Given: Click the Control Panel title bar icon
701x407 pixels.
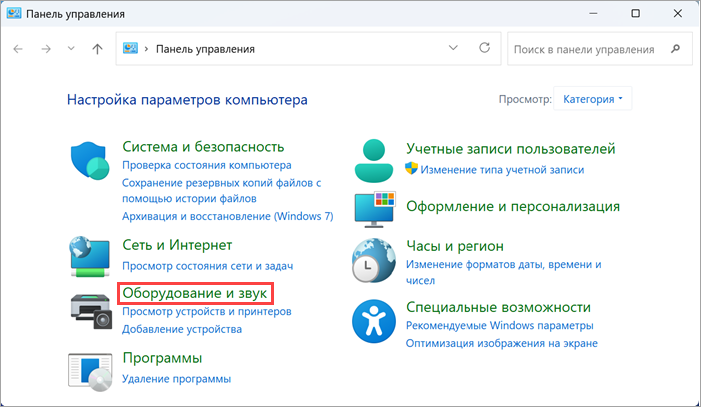Looking at the screenshot, I should 14,13.
